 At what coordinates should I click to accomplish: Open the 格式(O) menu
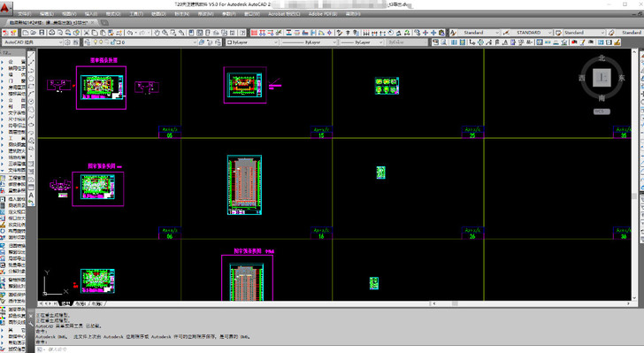click(x=113, y=14)
